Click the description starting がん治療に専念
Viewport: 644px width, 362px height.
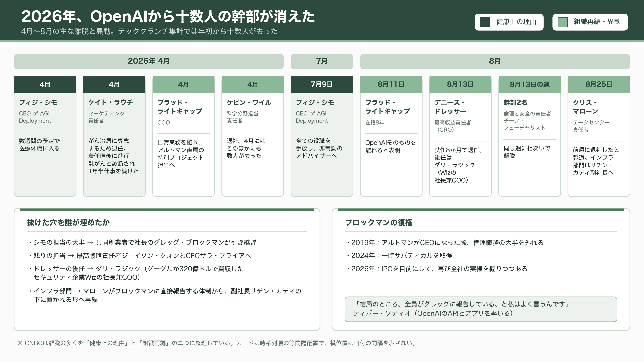pos(113,156)
